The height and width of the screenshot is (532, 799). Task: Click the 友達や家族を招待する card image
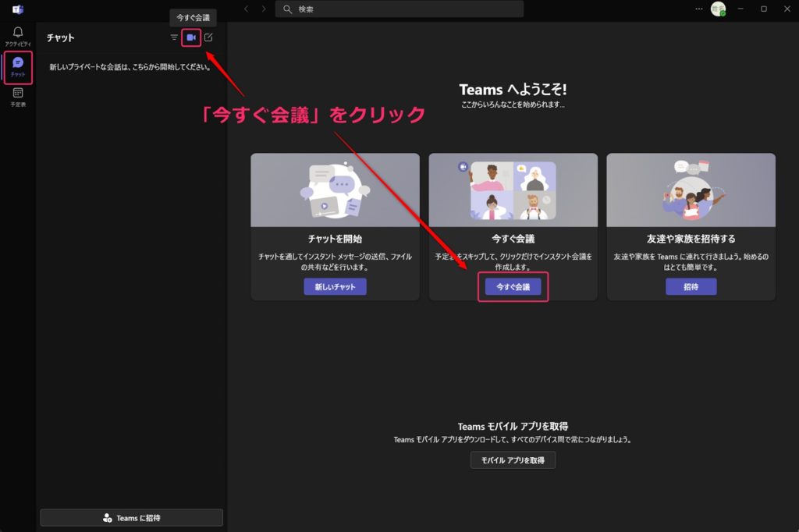[x=691, y=189]
